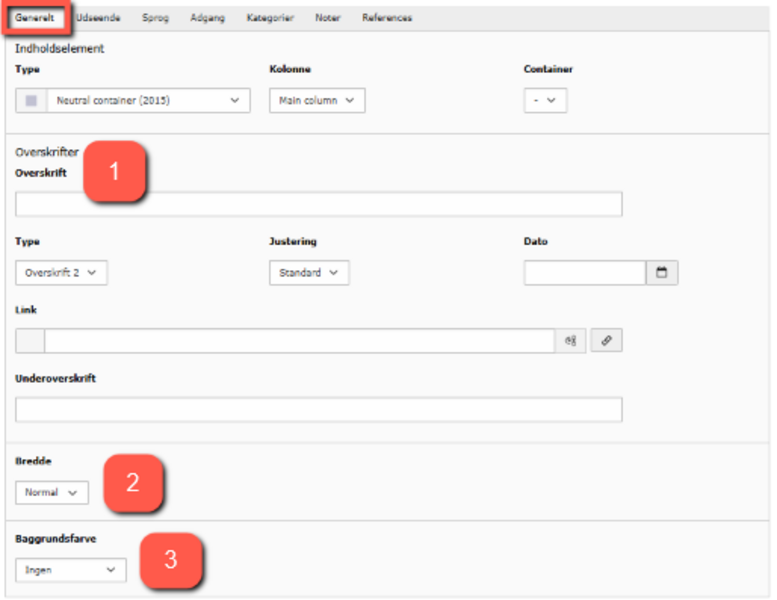
Task: Select the Adgang tab
Action: (208, 18)
